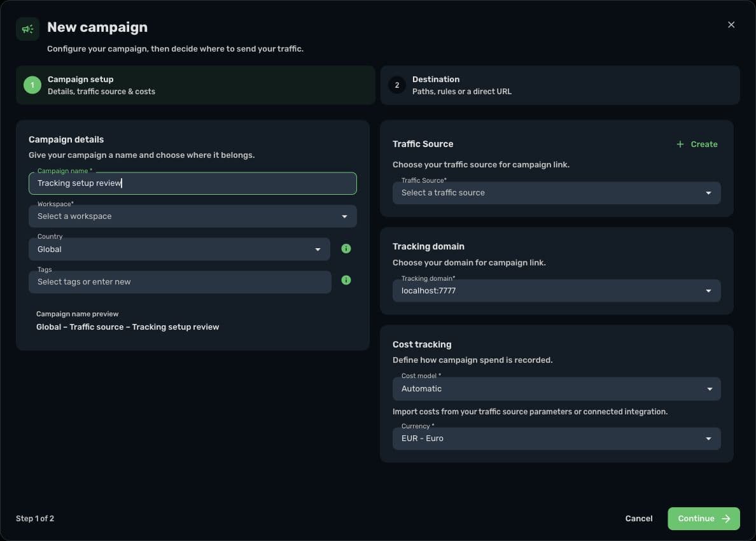Click the 'Cost tracking' heading
This screenshot has height=541, width=756.
tap(422, 344)
